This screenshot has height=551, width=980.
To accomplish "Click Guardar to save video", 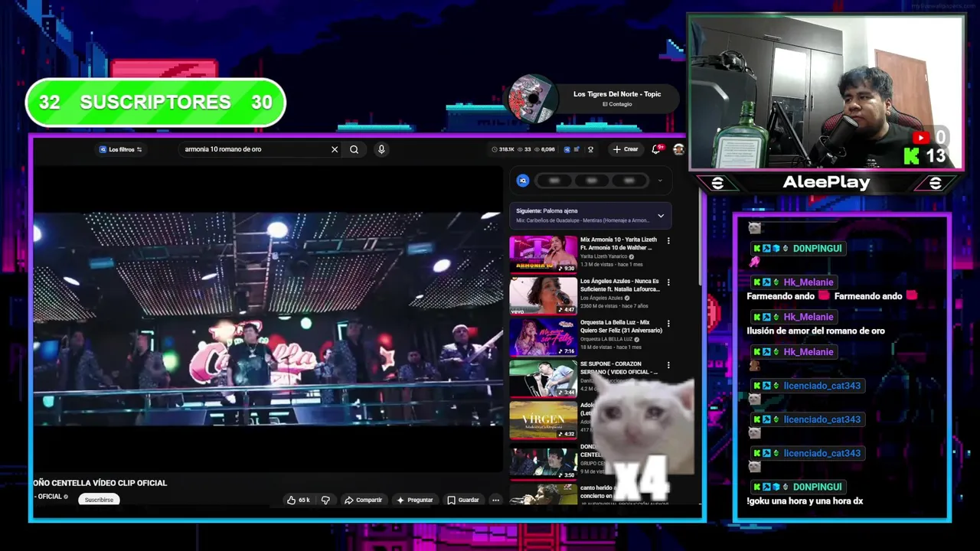I will [x=463, y=500].
